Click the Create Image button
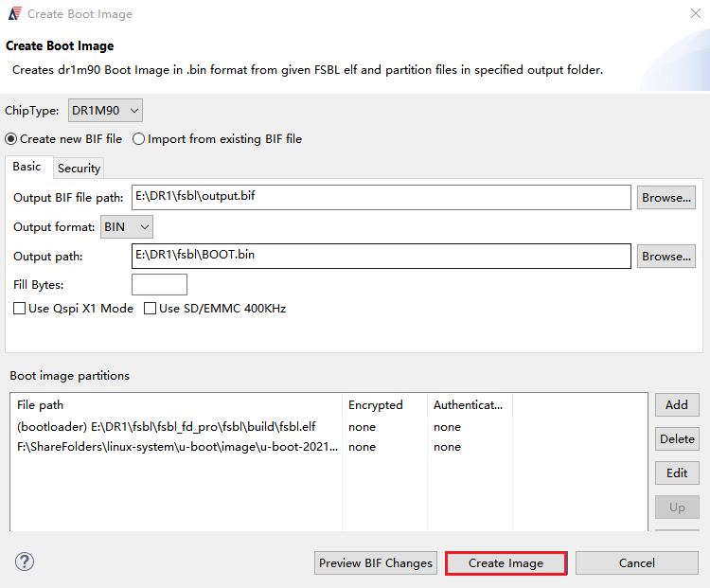The width and height of the screenshot is (710, 588). click(506, 563)
